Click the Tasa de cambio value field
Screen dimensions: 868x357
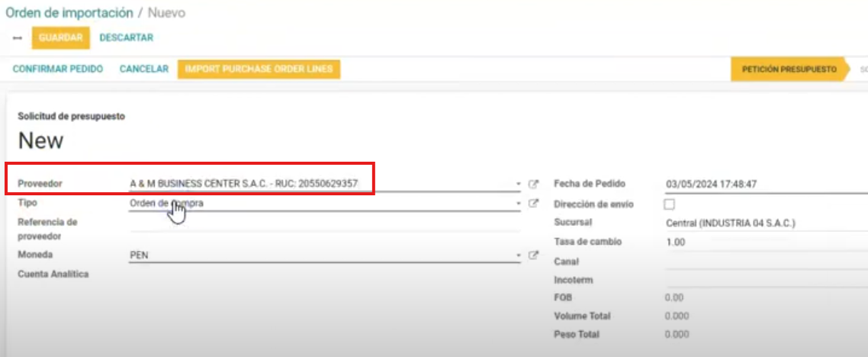(x=763, y=243)
